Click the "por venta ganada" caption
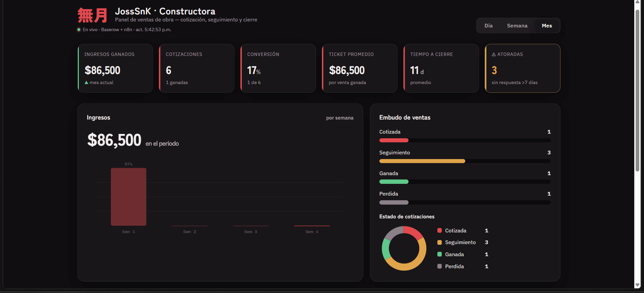This screenshot has width=644, height=293. point(347,82)
